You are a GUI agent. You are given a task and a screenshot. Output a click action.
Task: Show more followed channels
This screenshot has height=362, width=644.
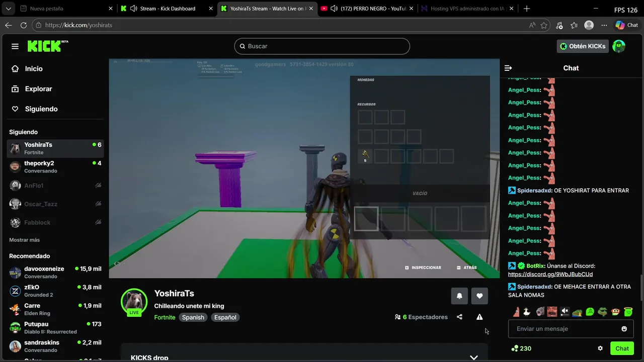point(24,240)
